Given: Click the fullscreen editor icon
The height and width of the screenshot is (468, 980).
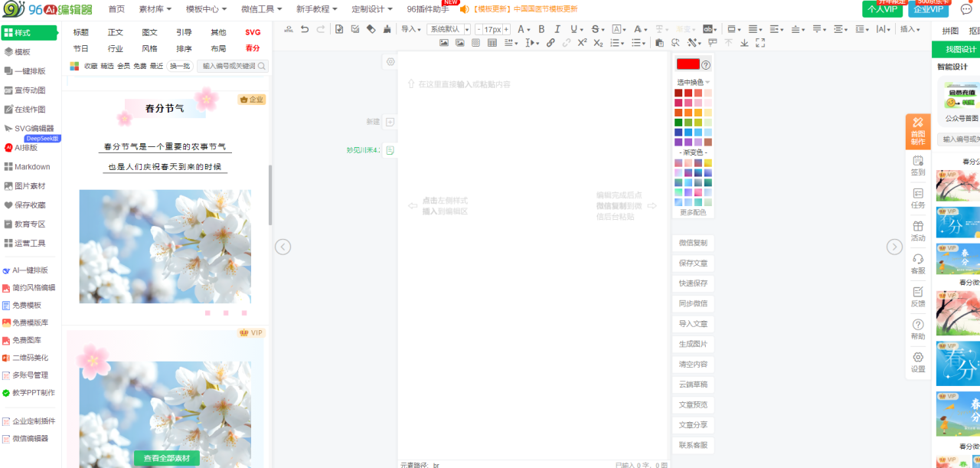Looking at the screenshot, I should [760, 43].
